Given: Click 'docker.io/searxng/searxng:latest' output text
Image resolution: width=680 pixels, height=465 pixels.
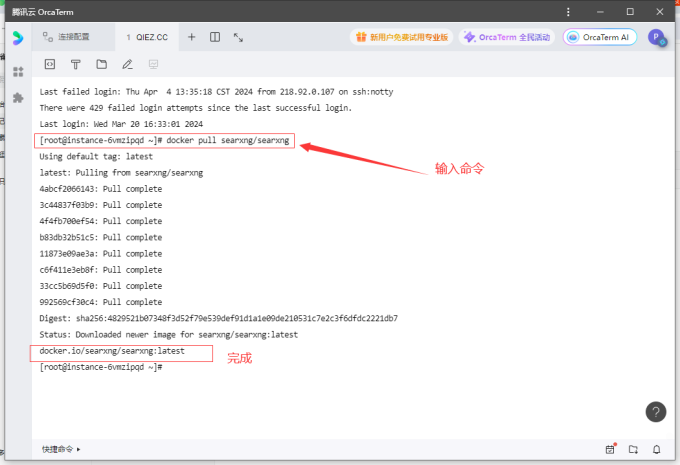Looking at the screenshot, I should (112, 351).
